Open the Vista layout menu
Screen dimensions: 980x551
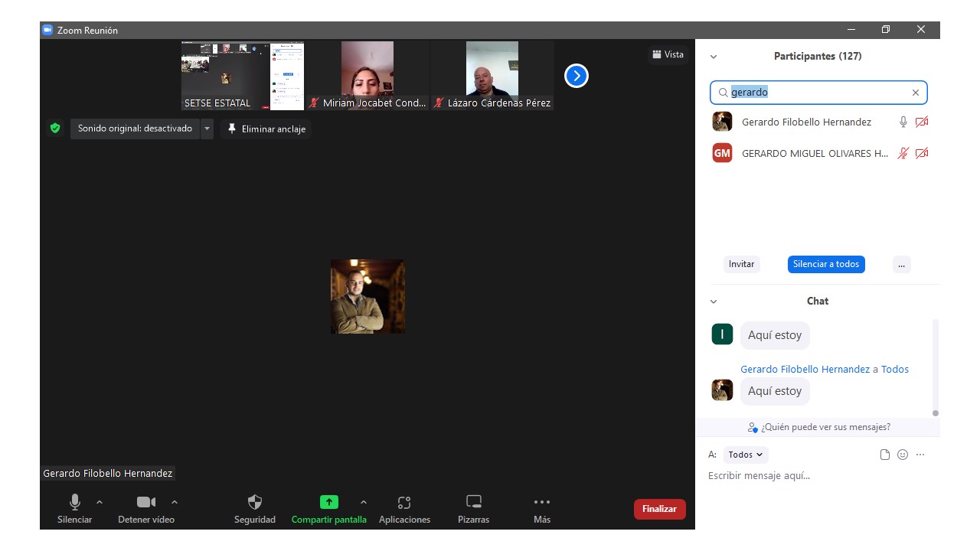[x=668, y=54]
